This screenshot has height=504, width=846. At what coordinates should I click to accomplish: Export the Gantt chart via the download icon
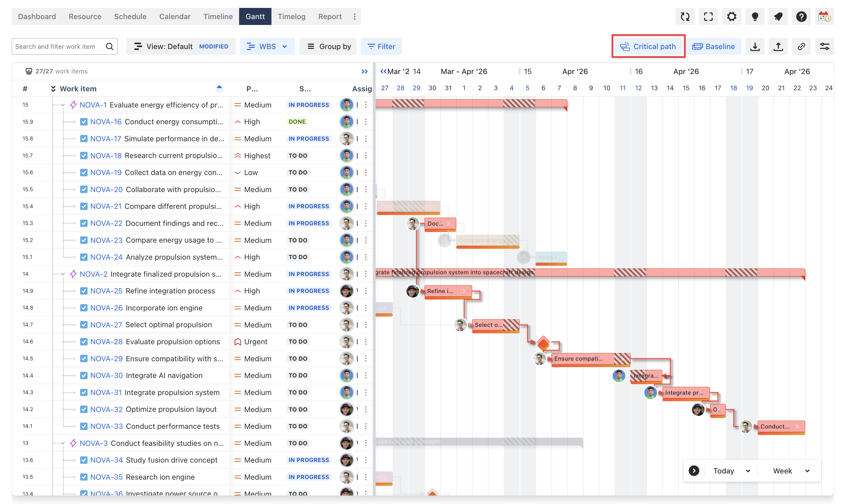[x=755, y=46]
